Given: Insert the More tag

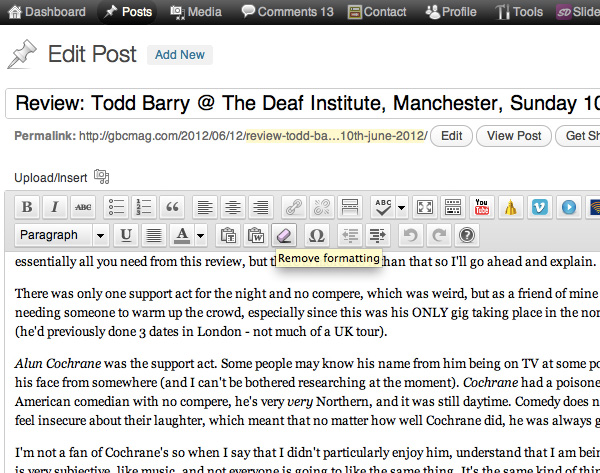Looking at the screenshot, I should coord(350,207).
